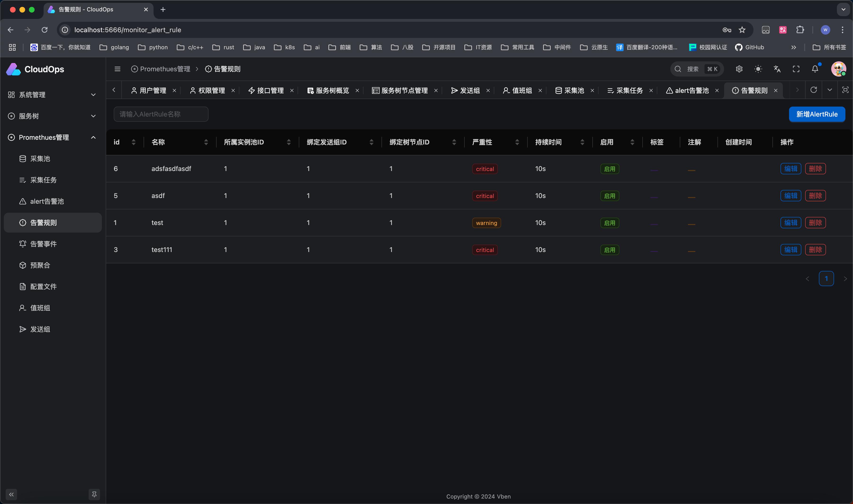Edit the test rule row
Screen dimensions: 853x504
tap(791, 223)
